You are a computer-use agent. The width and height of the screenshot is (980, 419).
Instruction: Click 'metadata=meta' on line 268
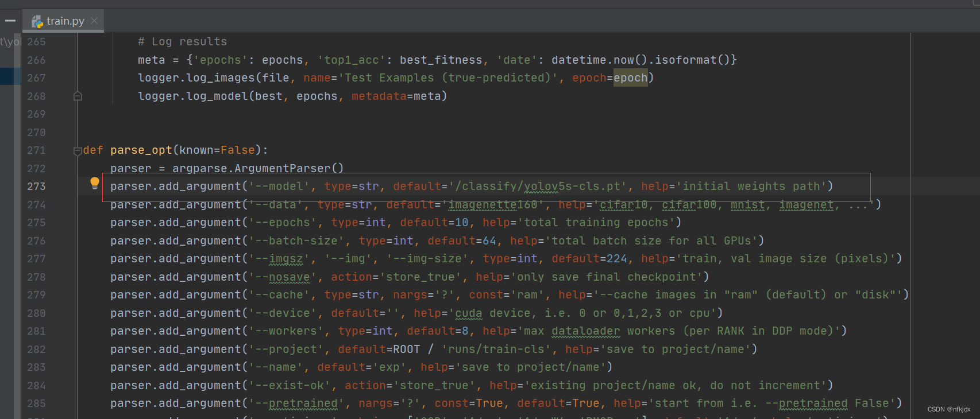coord(396,96)
